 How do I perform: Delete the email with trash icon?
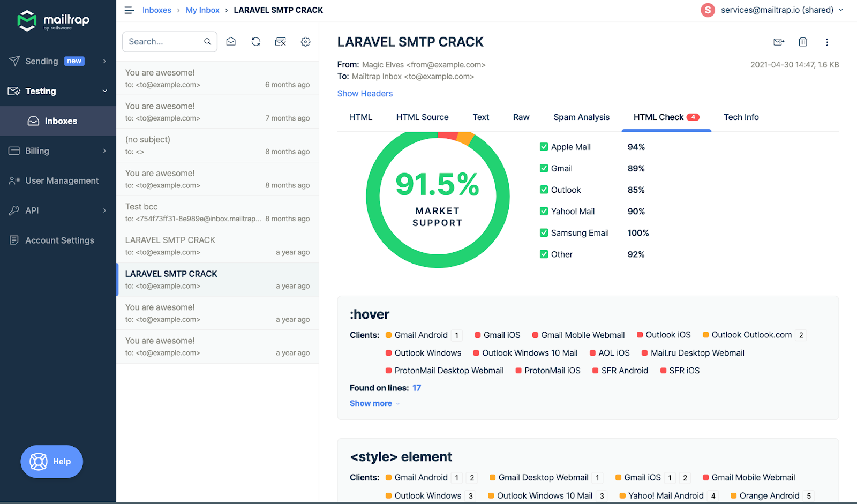tap(803, 42)
